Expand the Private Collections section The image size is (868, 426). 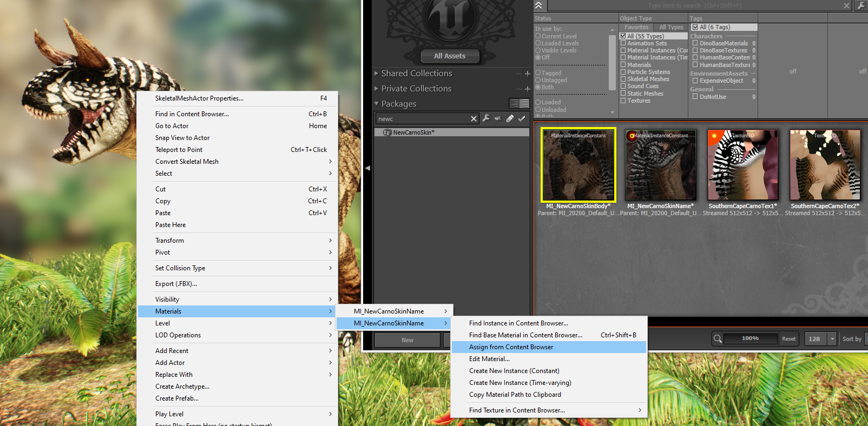pyautogui.click(x=377, y=88)
